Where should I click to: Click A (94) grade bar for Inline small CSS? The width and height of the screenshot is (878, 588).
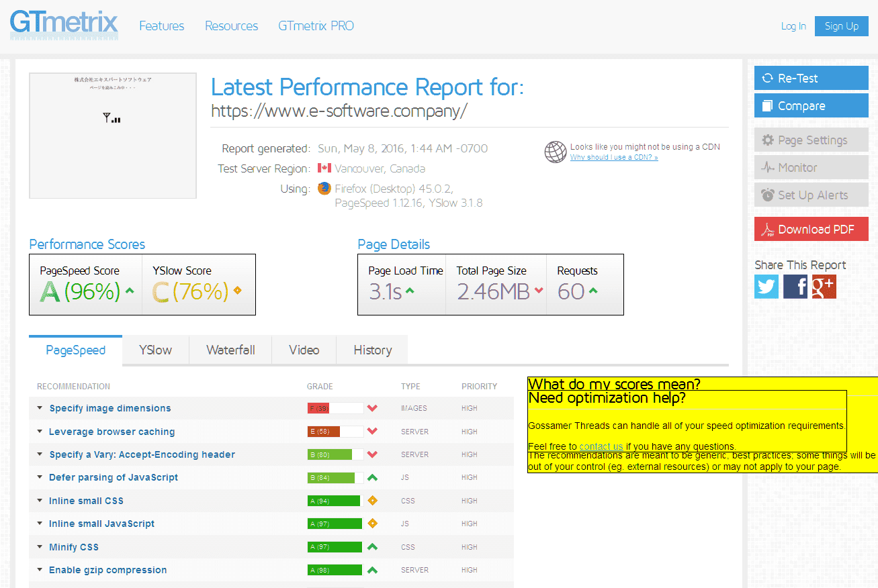(x=335, y=501)
